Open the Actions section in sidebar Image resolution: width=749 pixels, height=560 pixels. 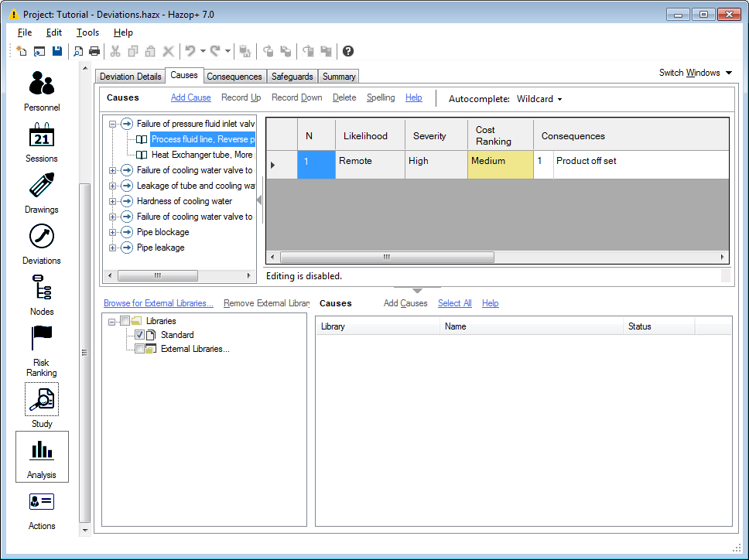tap(42, 502)
